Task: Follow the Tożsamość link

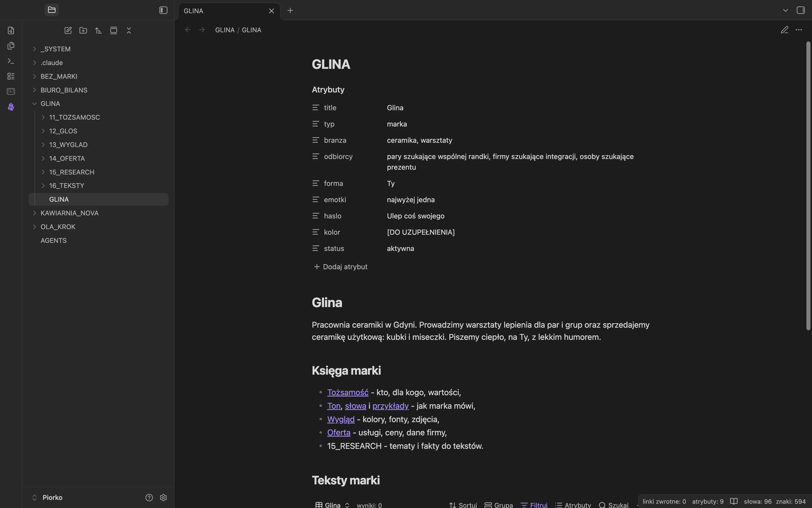Action: click(x=348, y=392)
